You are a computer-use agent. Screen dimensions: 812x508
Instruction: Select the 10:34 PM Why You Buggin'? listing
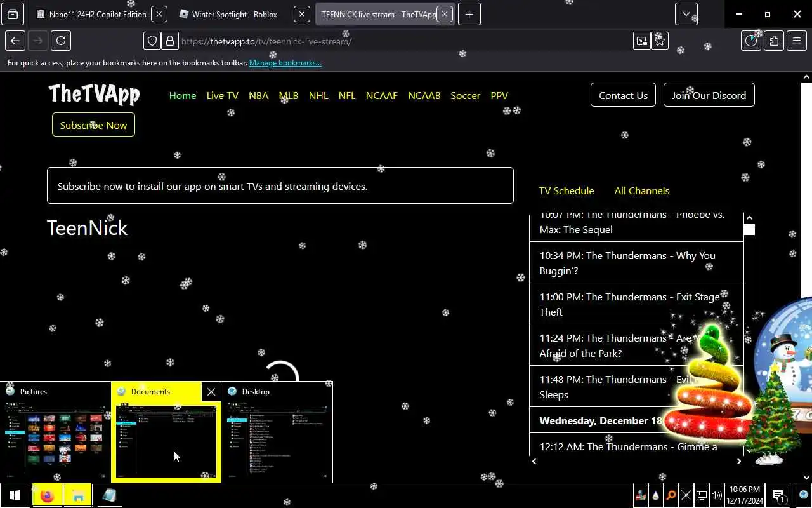(636, 263)
